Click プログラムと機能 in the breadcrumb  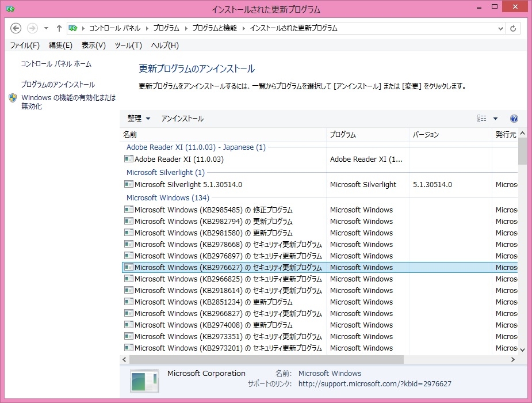point(215,28)
